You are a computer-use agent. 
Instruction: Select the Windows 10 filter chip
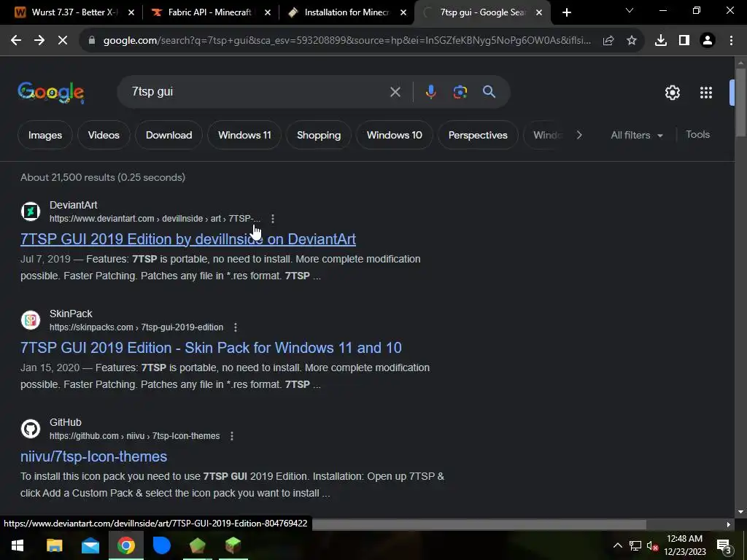click(395, 135)
